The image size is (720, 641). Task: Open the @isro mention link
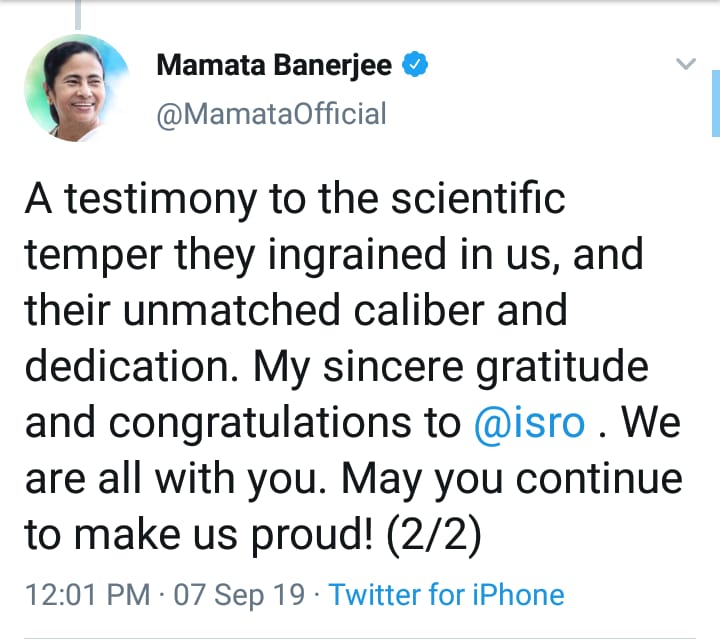pos(529,423)
